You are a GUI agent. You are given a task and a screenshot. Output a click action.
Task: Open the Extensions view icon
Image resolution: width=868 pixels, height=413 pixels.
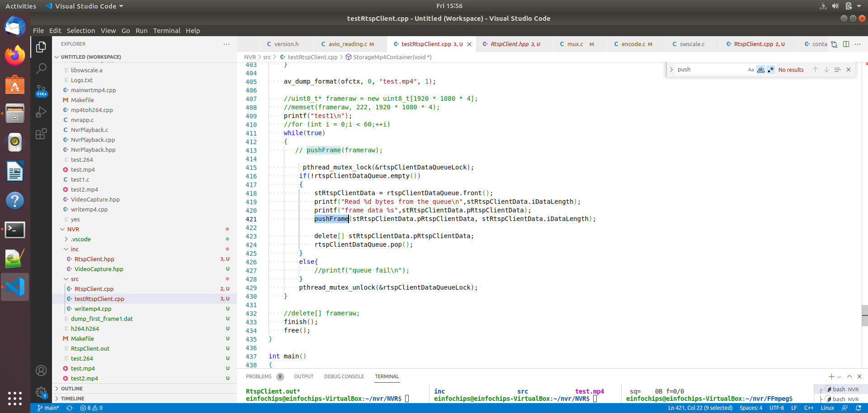click(x=41, y=134)
